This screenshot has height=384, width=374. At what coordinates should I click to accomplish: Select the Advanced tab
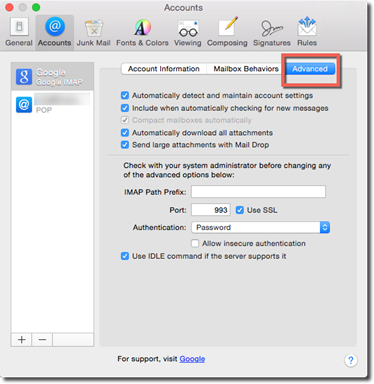click(x=310, y=69)
